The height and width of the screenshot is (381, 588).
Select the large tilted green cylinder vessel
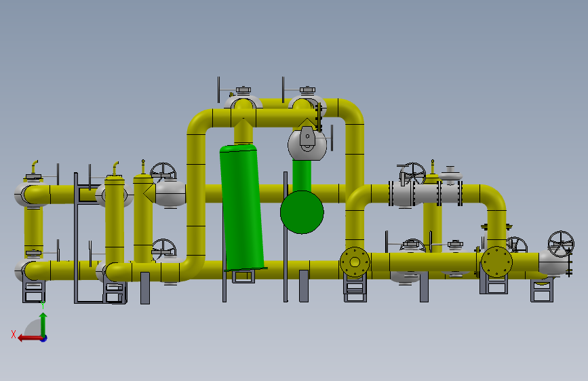point(242,207)
